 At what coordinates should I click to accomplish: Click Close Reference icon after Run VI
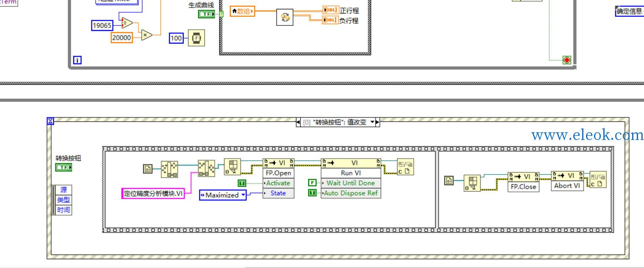(405, 167)
